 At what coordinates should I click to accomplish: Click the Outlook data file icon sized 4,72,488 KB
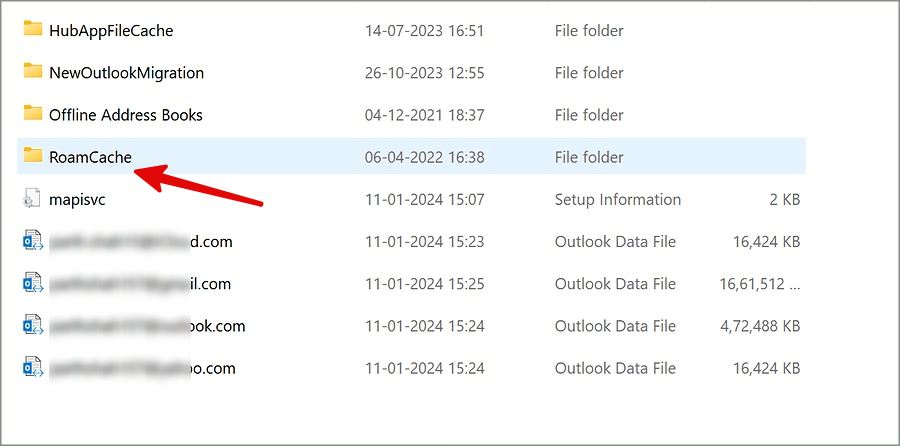click(x=33, y=326)
